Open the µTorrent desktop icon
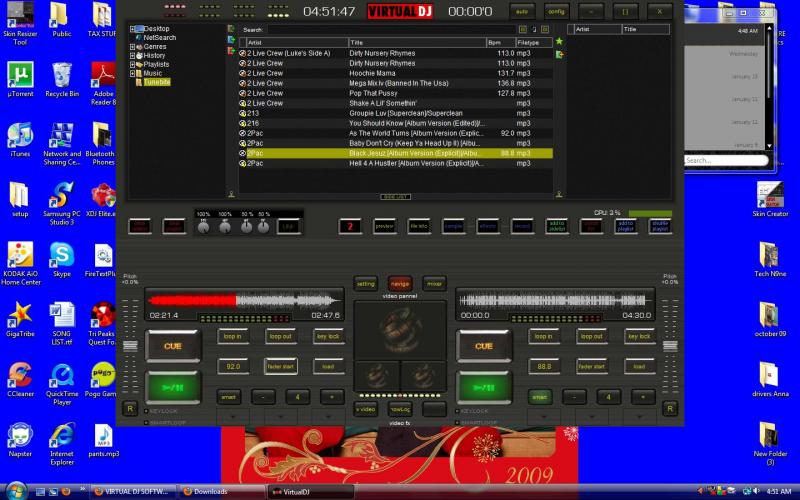The height and width of the screenshot is (500, 800). pyautogui.click(x=20, y=79)
